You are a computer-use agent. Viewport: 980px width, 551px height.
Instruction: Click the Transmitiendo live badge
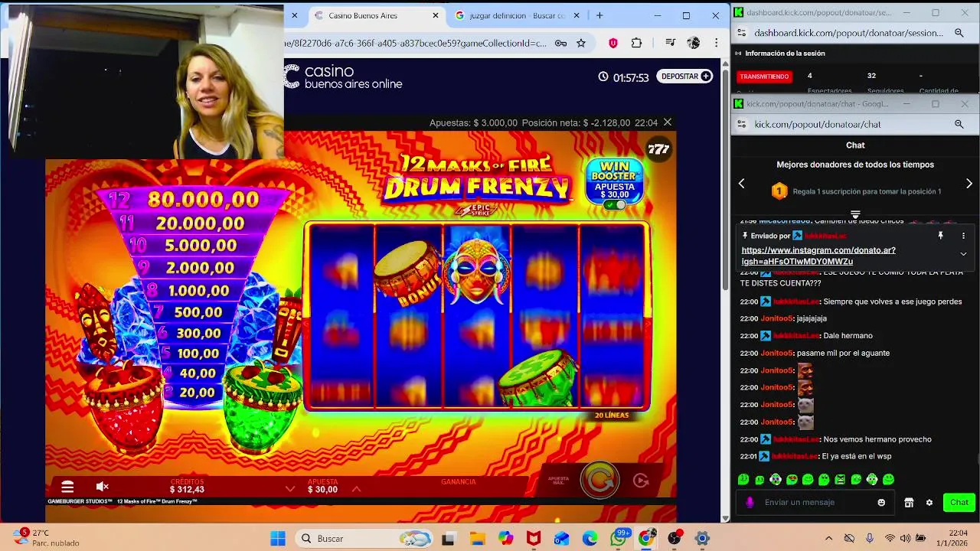point(764,77)
